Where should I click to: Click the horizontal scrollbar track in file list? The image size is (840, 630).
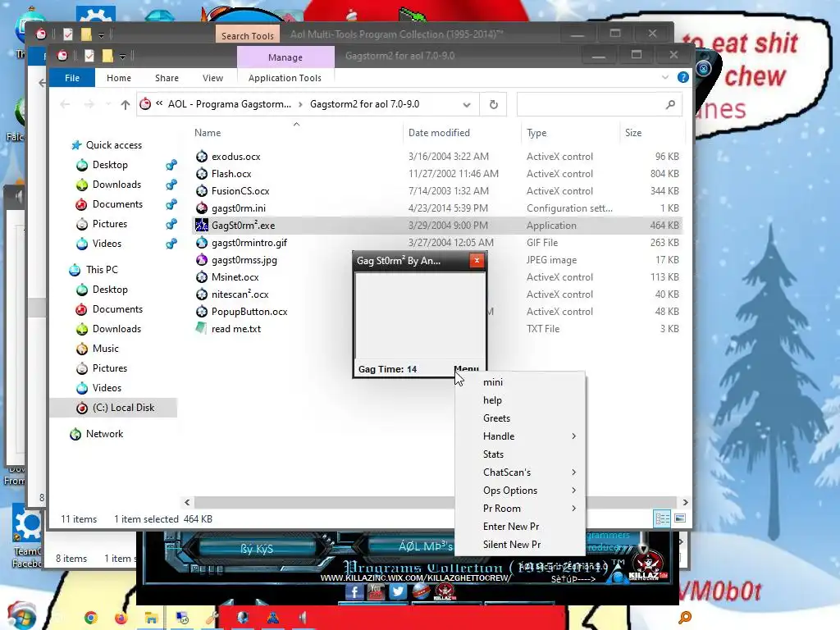click(x=323, y=503)
